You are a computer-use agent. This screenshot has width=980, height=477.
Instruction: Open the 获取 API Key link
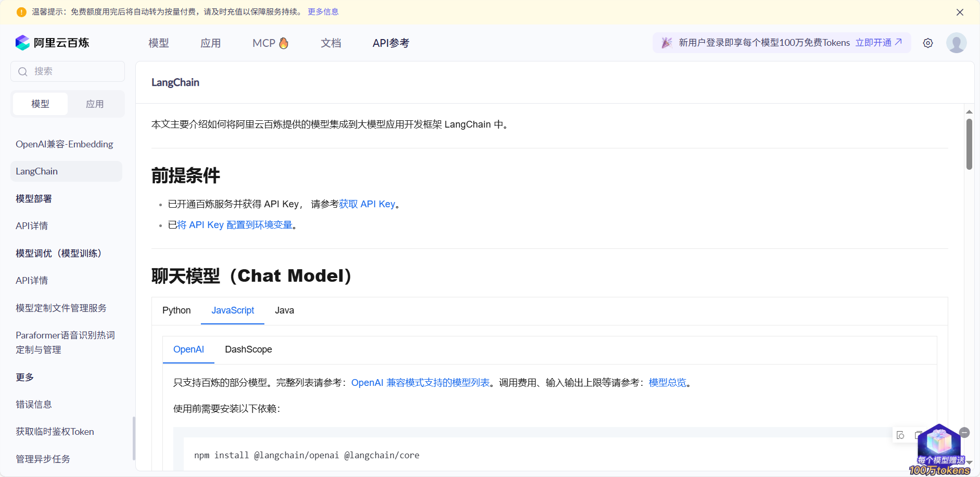click(367, 204)
